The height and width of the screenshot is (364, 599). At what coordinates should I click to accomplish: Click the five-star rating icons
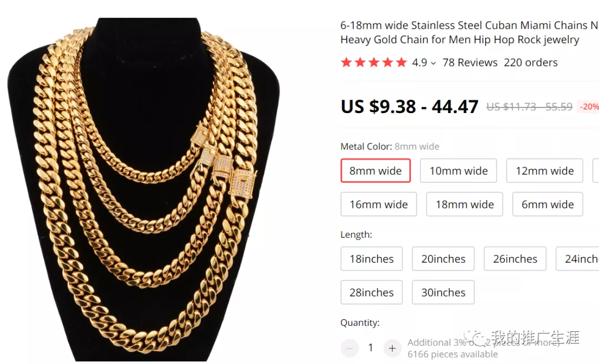tap(374, 63)
